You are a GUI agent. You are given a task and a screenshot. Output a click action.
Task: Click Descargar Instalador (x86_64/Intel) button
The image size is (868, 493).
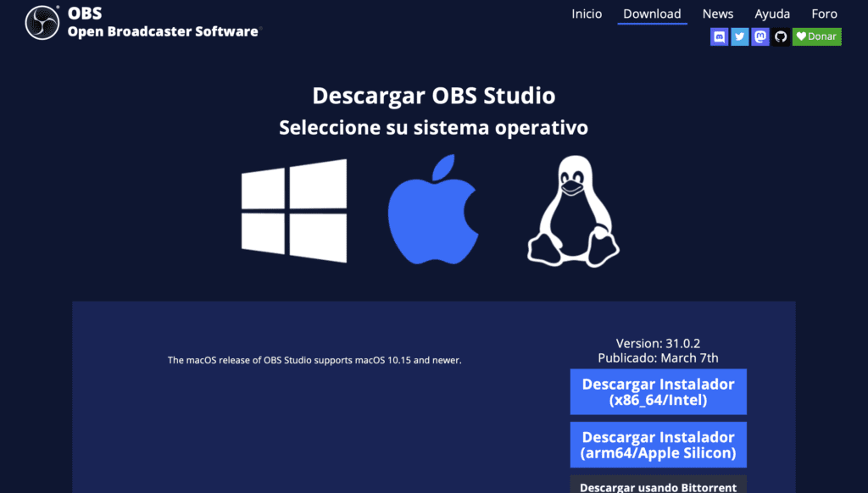658,391
